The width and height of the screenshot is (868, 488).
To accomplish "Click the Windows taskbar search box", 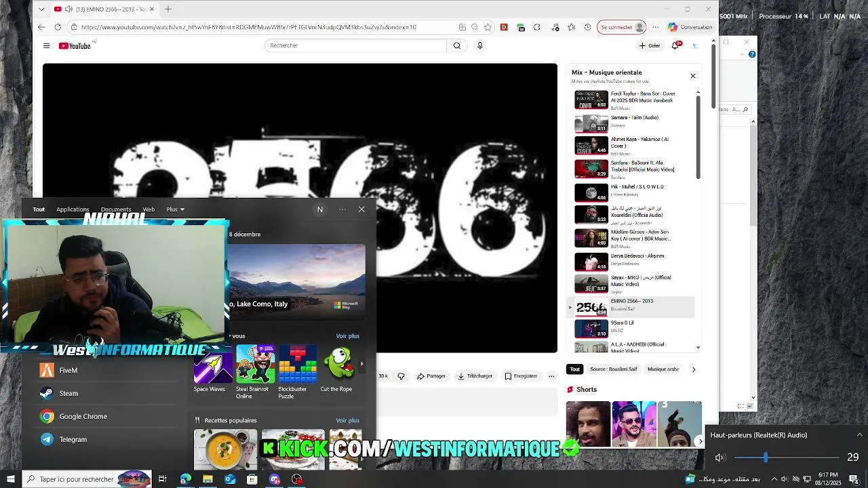I will tap(87, 479).
